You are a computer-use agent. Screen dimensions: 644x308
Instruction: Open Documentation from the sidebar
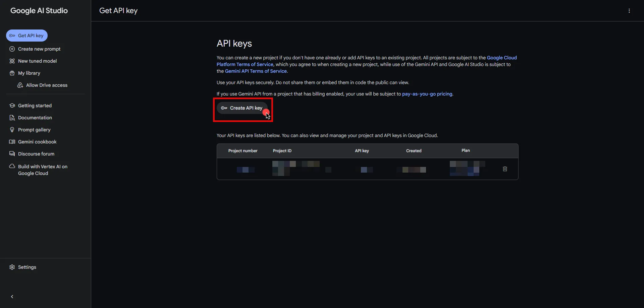tap(35, 118)
